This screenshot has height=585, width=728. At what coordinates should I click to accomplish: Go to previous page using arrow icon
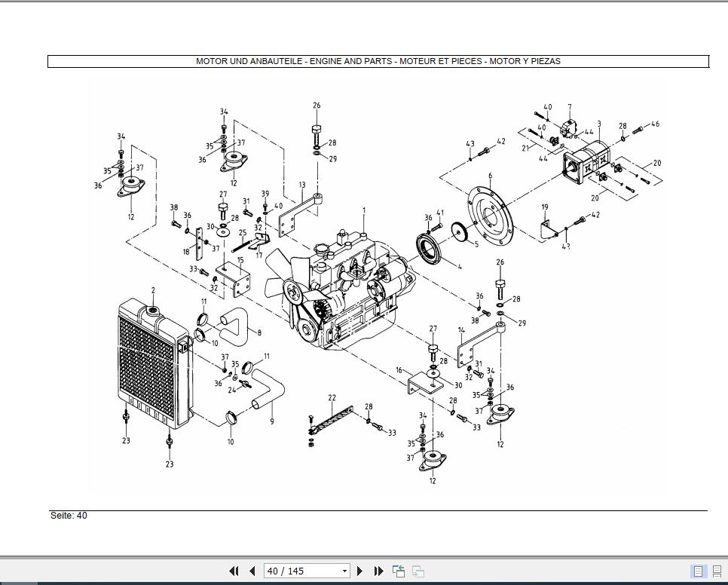[x=252, y=571]
